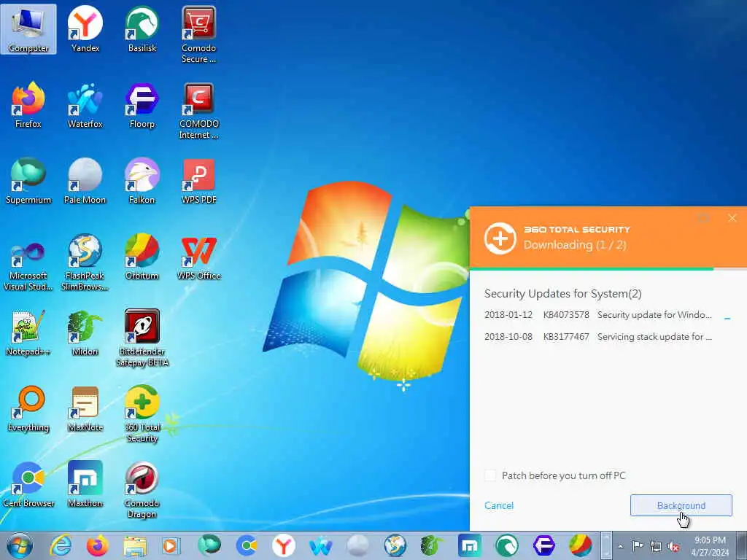Viewport: 747px width, 560px height.
Task: Open Waterfox from the taskbar
Action: tap(321, 545)
